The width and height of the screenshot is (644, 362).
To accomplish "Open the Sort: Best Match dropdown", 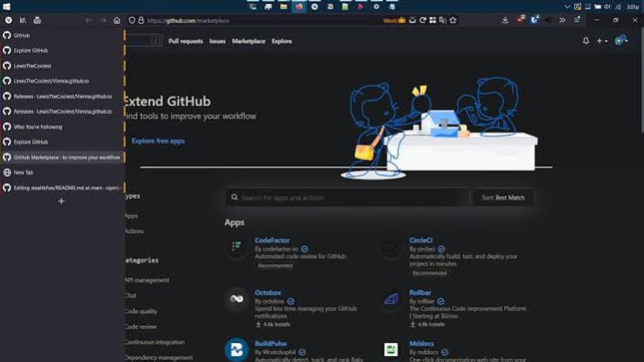I will [x=503, y=198].
